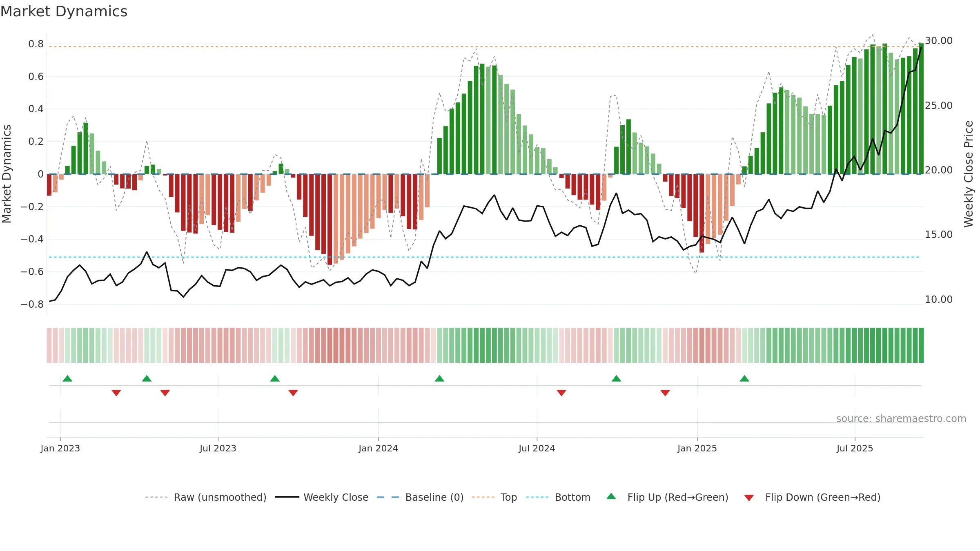
Task: Click the −0.4 tick on left axis
Action: coord(32,239)
